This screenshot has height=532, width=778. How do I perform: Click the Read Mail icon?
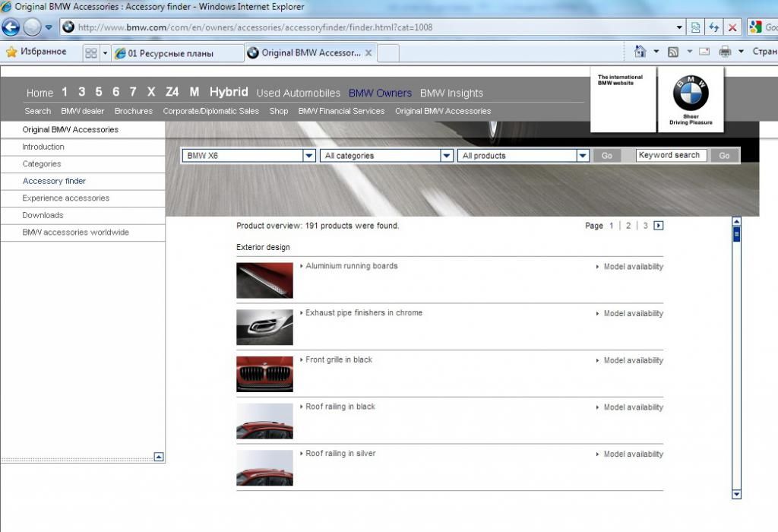pyautogui.click(x=704, y=51)
